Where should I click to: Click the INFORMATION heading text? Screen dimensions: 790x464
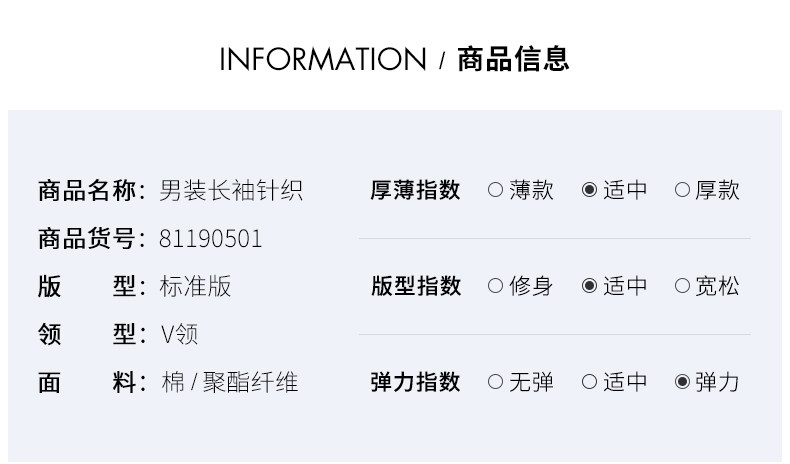click(x=322, y=59)
